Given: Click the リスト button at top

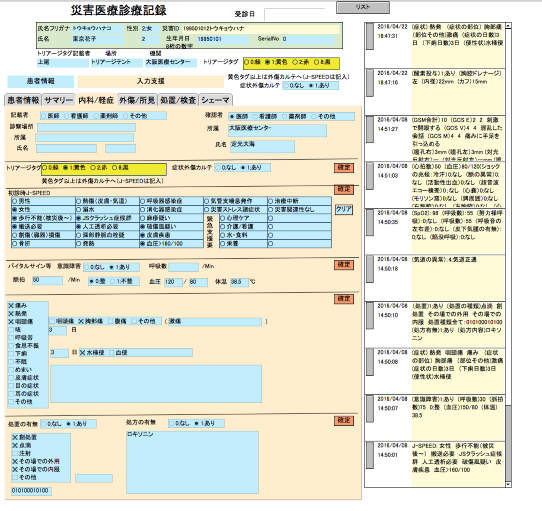Looking at the screenshot, I should [x=363, y=7].
